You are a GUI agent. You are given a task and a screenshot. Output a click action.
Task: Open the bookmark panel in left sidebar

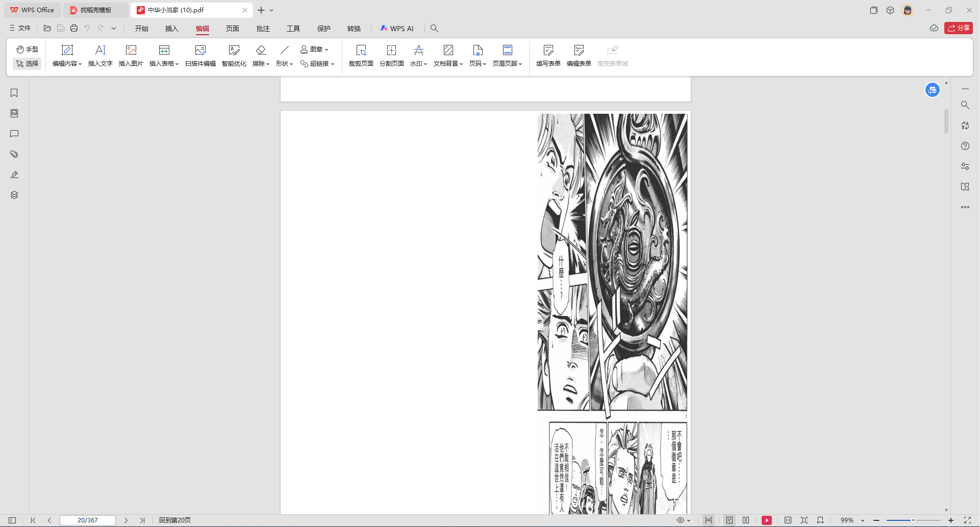tap(14, 93)
